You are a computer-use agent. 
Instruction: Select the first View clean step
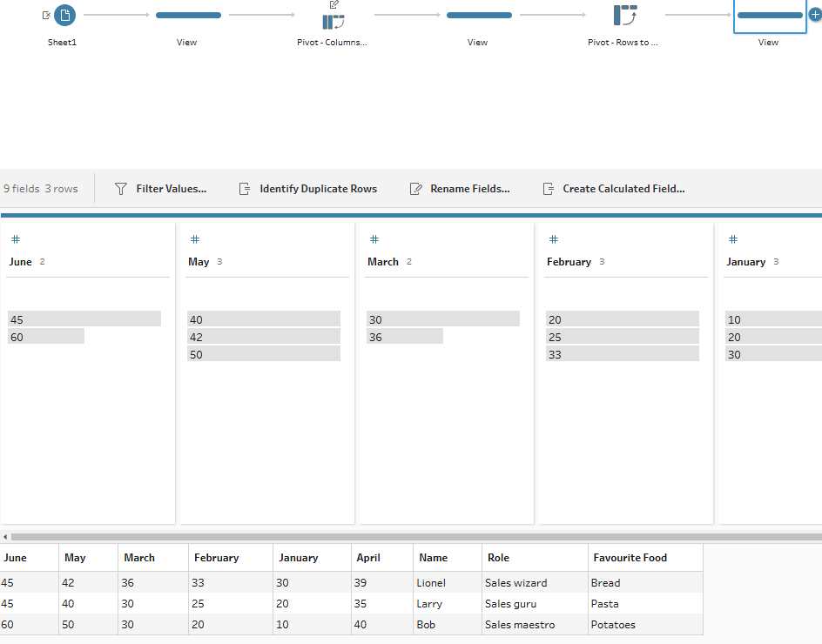187,15
